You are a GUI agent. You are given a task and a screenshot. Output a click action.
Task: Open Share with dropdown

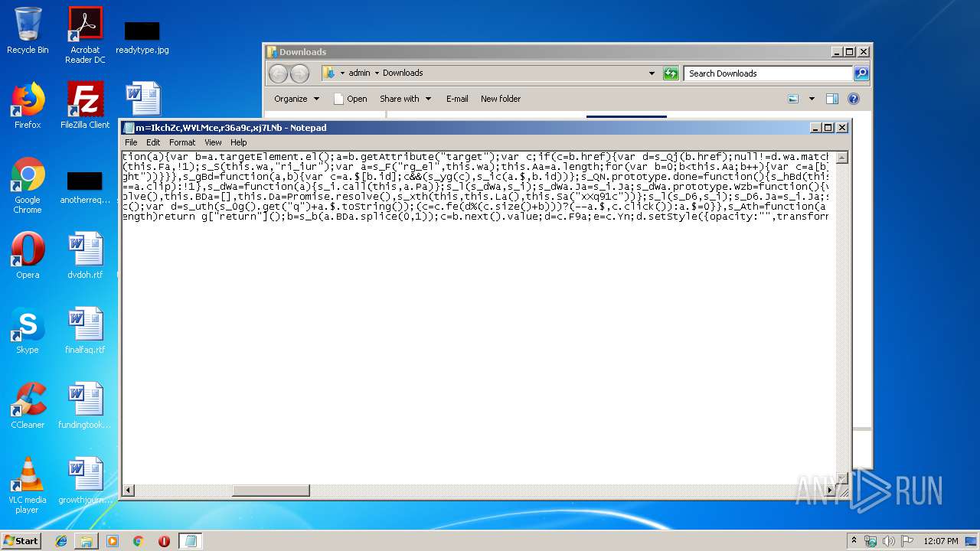406,99
